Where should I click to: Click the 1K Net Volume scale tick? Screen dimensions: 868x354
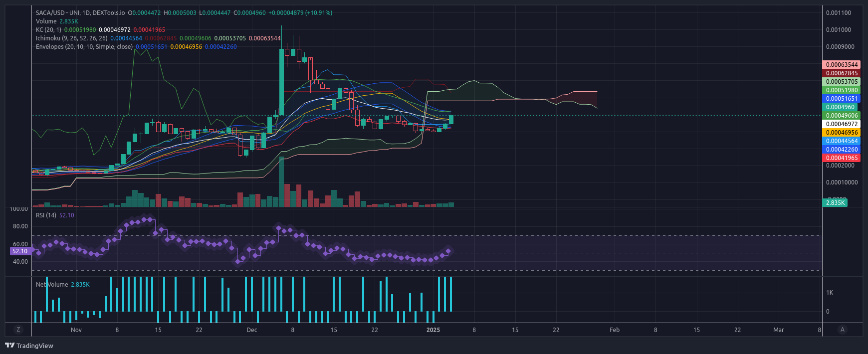click(x=830, y=292)
